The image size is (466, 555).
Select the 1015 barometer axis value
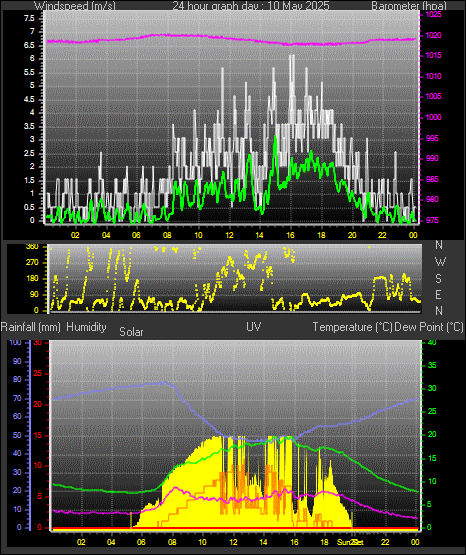point(433,56)
